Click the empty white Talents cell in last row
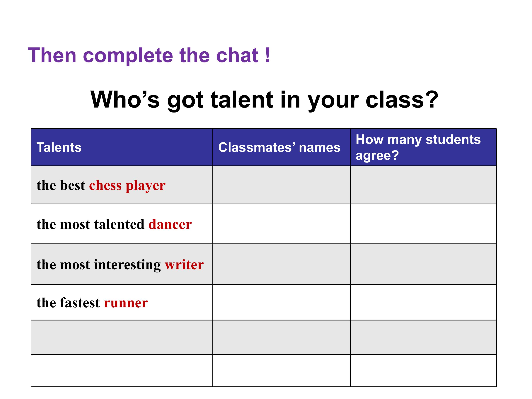 [x=122, y=371]
